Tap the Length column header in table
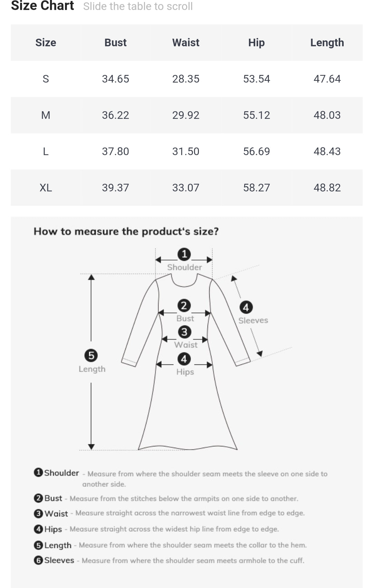Screen dimensions: 373x588 click(327, 42)
